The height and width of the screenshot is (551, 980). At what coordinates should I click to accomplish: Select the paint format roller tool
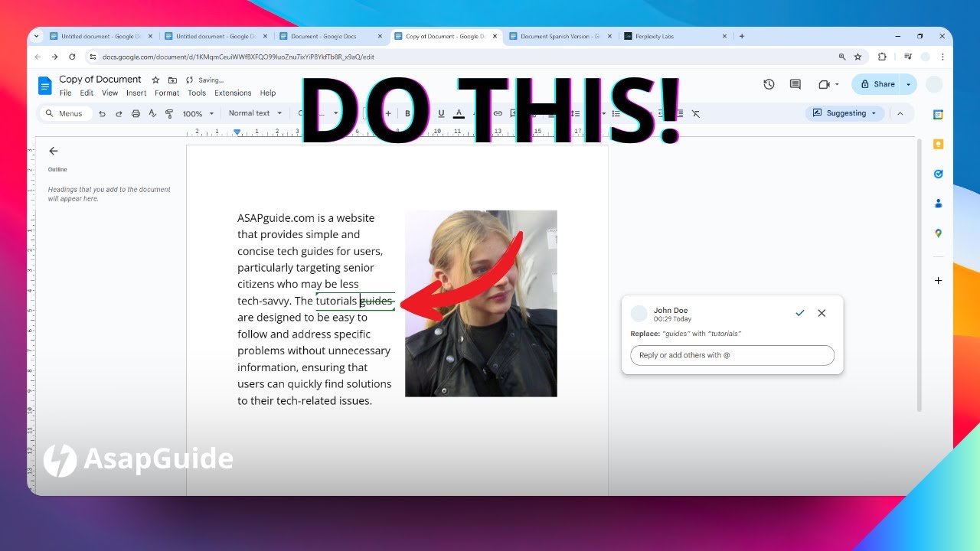point(169,113)
